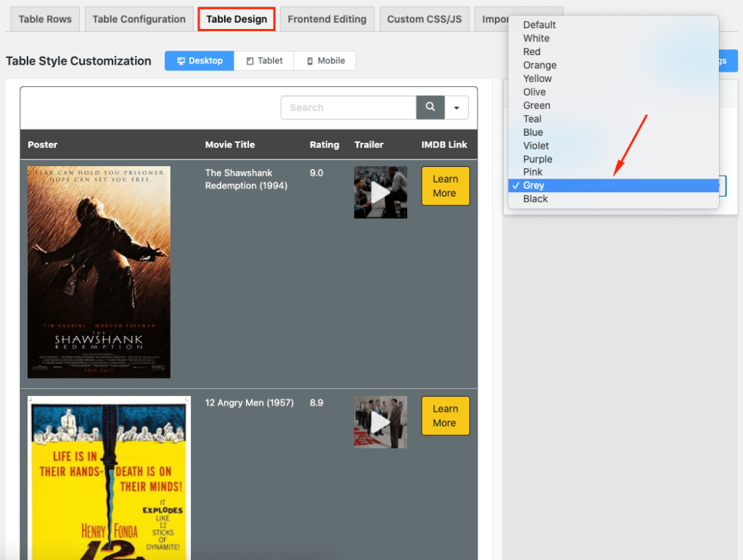Open the Table Rows tab
The image size is (743, 560).
[45, 19]
